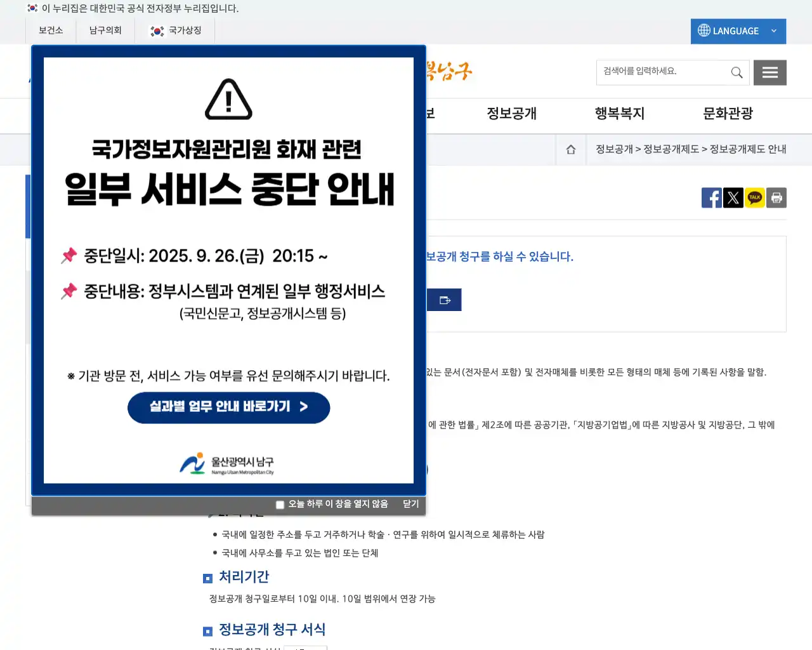The height and width of the screenshot is (650, 812).
Task: Open 문화관광 main menu
Action: [728, 114]
